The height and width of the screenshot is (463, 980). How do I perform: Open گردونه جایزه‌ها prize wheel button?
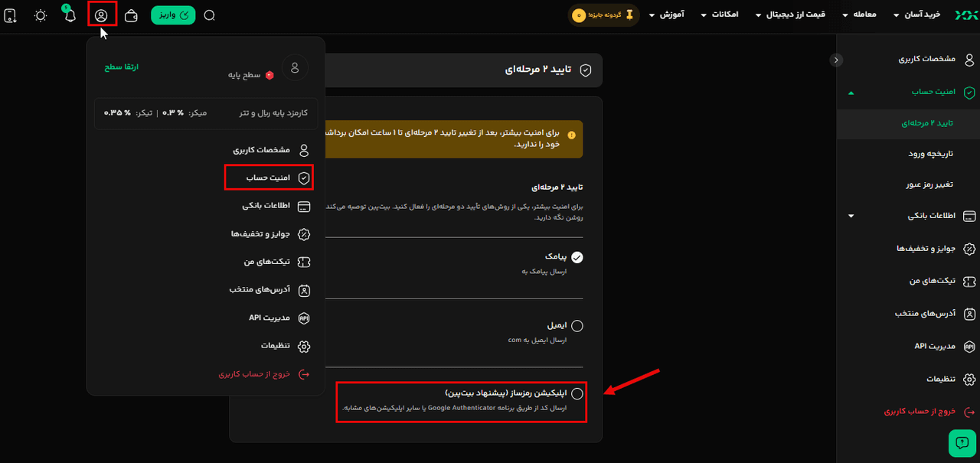603,15
